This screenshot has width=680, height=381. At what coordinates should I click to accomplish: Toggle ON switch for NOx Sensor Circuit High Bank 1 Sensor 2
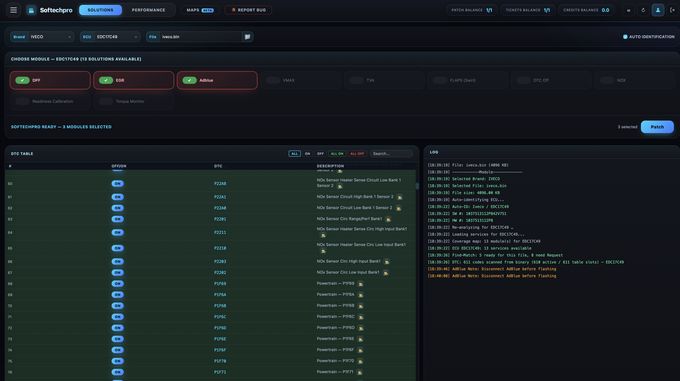(x=117, y=197)
